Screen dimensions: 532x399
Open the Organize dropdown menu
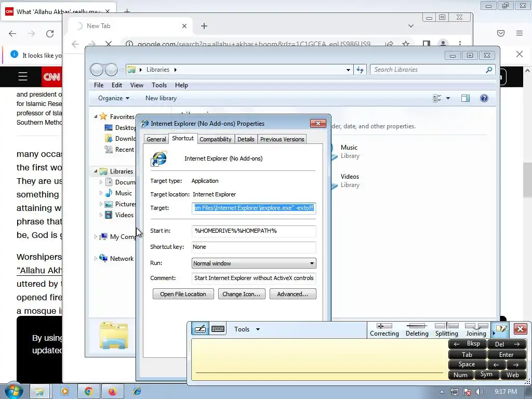pos(114,98)
